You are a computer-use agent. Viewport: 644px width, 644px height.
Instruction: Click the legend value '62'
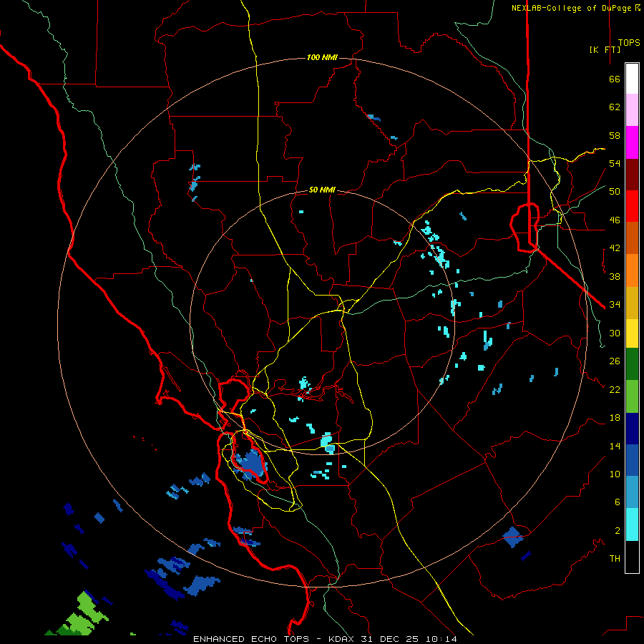[x=615, y=107]
